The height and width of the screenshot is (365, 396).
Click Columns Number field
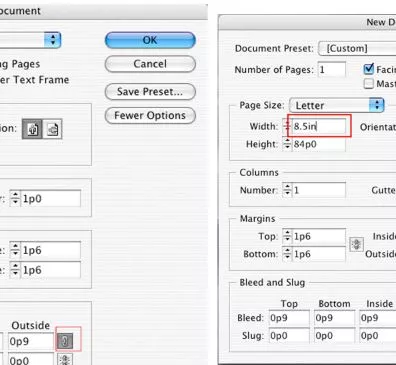pyautogui.click(x=319, y=190)
